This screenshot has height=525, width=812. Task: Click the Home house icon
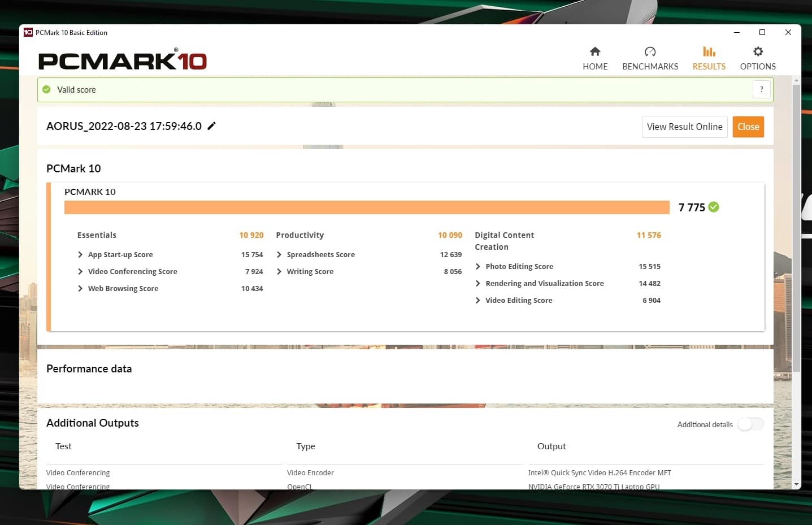pos(594,51)
